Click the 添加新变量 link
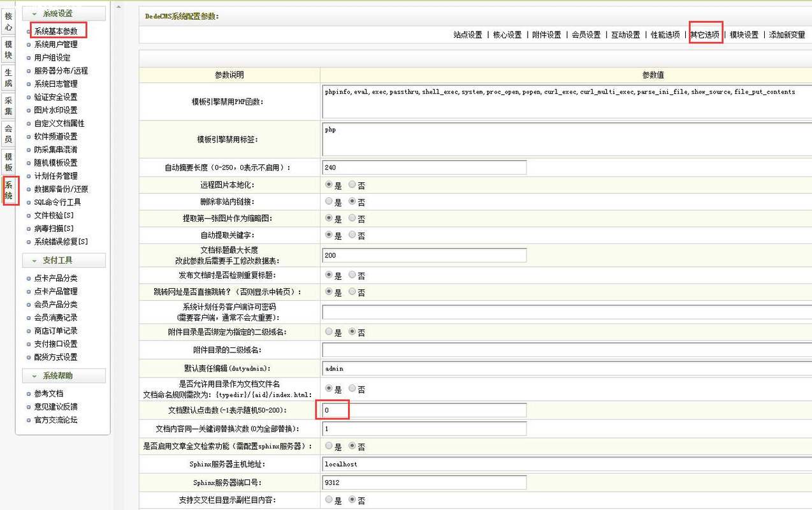Image resolution: width=812 pixels, height=510 pixels. 788,36
